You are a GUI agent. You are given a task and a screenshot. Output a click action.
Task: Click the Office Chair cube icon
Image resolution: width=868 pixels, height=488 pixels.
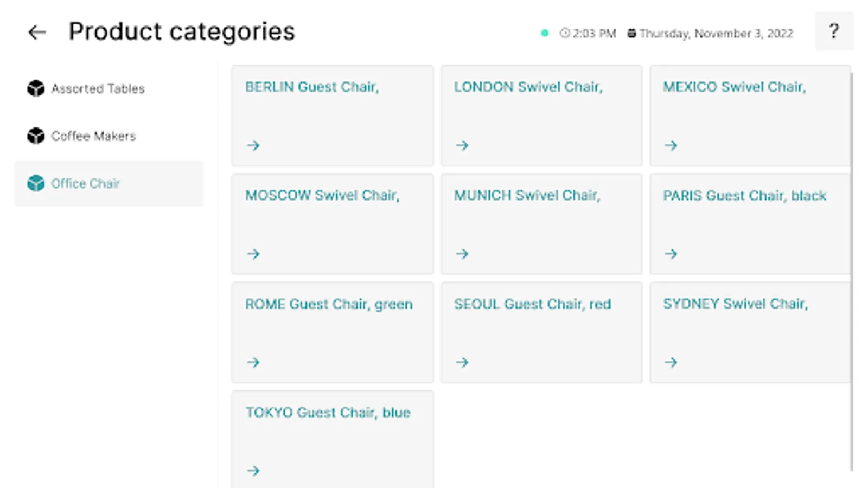(x=36, y=183)
